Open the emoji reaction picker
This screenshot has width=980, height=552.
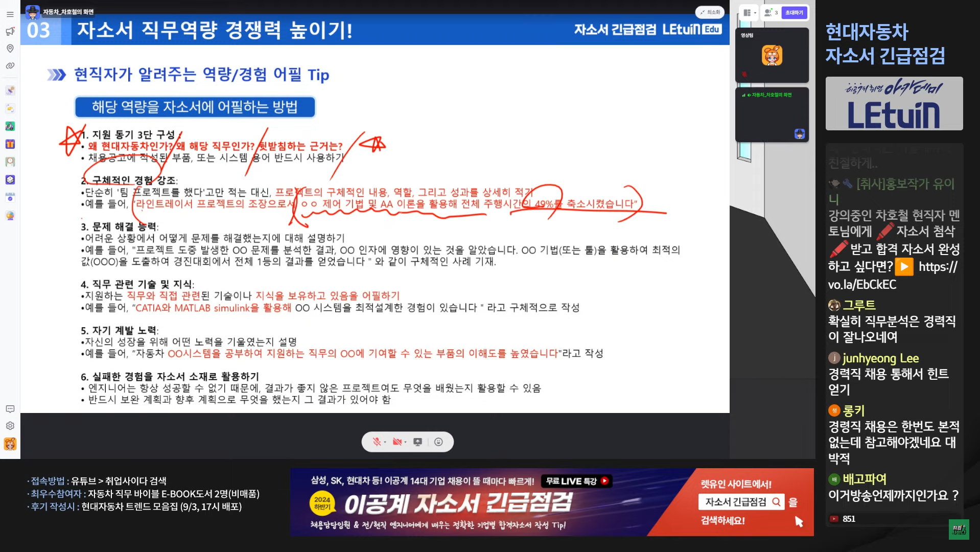(x=438, y=442)
